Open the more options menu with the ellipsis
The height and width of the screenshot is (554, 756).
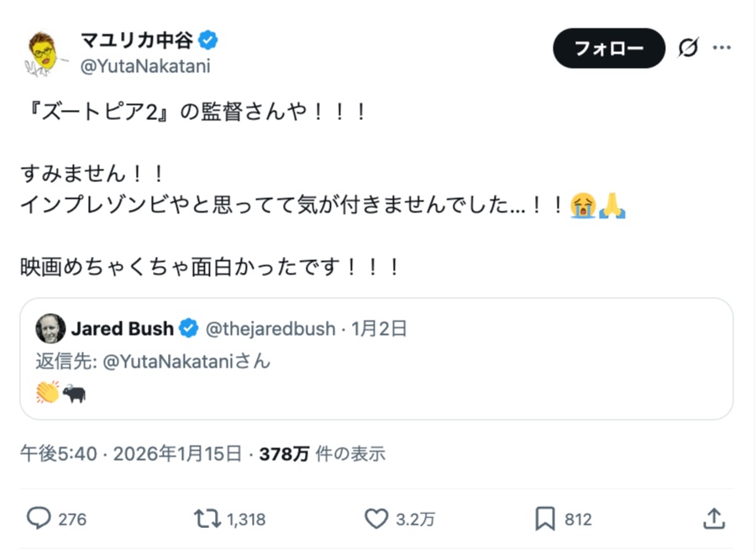pyautogui.click(x=722, y=48)
